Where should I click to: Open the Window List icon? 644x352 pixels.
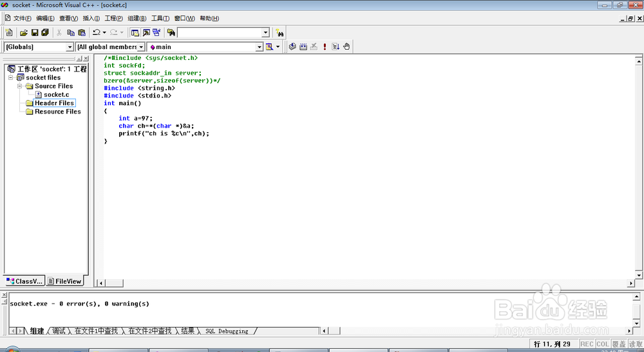tap(156, 32)
